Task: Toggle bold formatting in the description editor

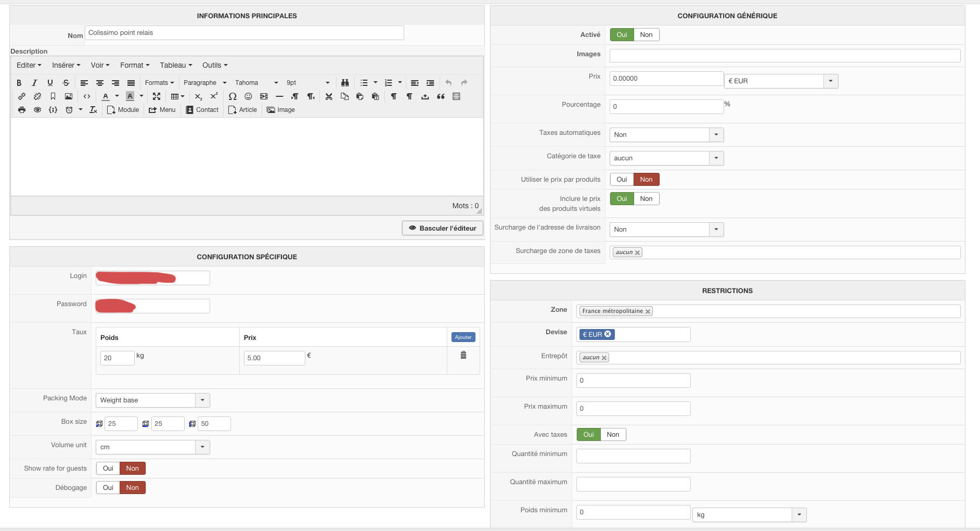Action: point(19,83)
